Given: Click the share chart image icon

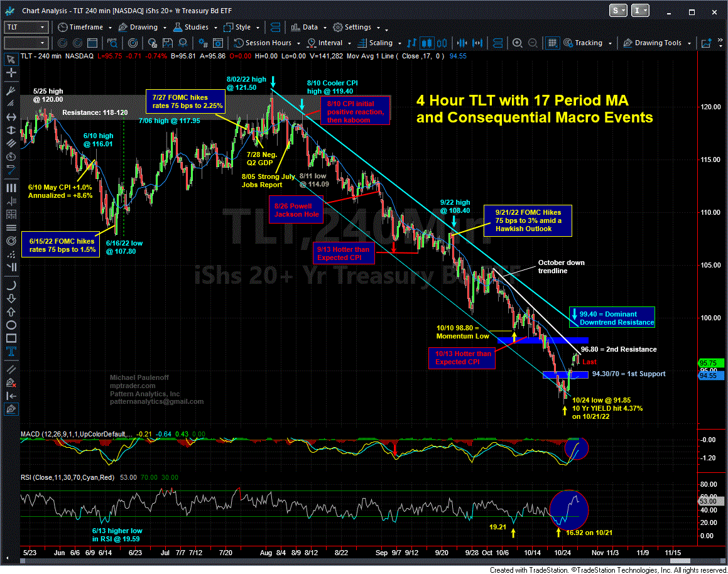Looking at the screenshot, I should [707, 43].
